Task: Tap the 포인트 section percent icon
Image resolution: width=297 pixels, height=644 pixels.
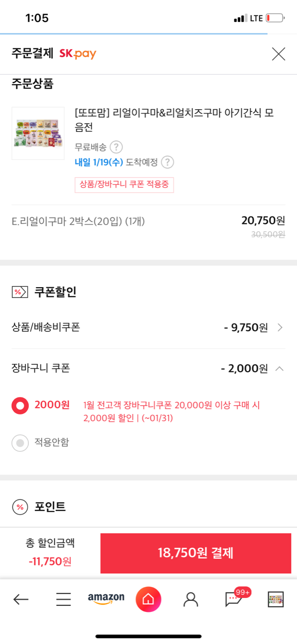Action: point(19,507)
